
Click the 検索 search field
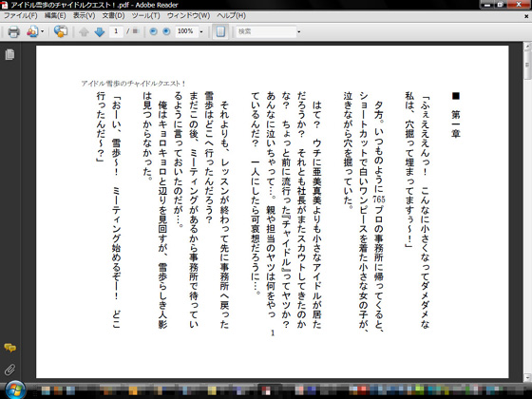[x=266, y=31]
